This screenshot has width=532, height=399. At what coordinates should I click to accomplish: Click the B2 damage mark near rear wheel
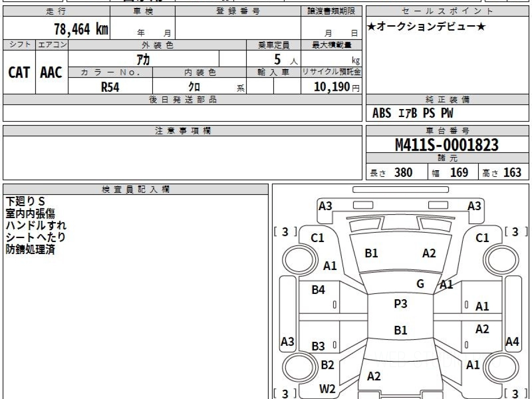point(327,365)
